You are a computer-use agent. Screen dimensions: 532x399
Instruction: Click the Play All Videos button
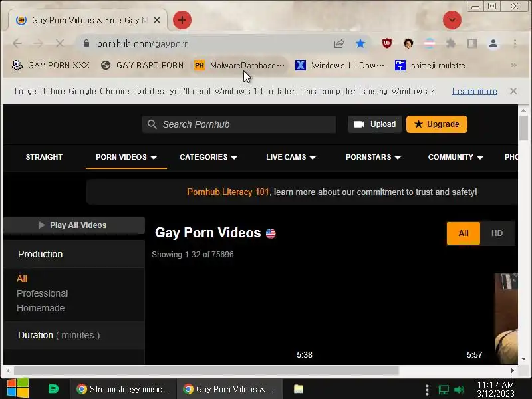74,225
